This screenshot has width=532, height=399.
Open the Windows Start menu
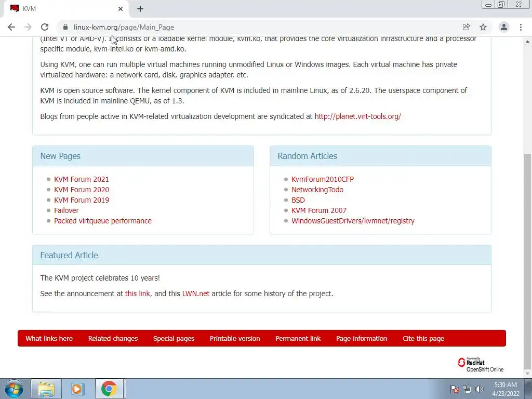click(14, 389)
